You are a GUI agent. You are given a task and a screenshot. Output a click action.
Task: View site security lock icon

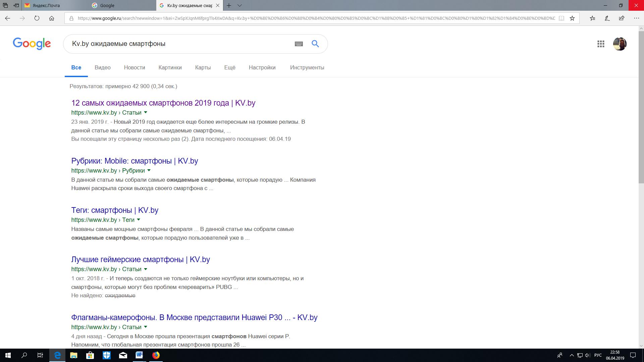[71, 18]
